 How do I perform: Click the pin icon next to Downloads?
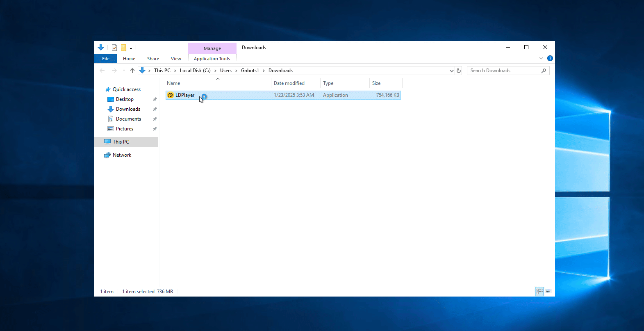155,109
